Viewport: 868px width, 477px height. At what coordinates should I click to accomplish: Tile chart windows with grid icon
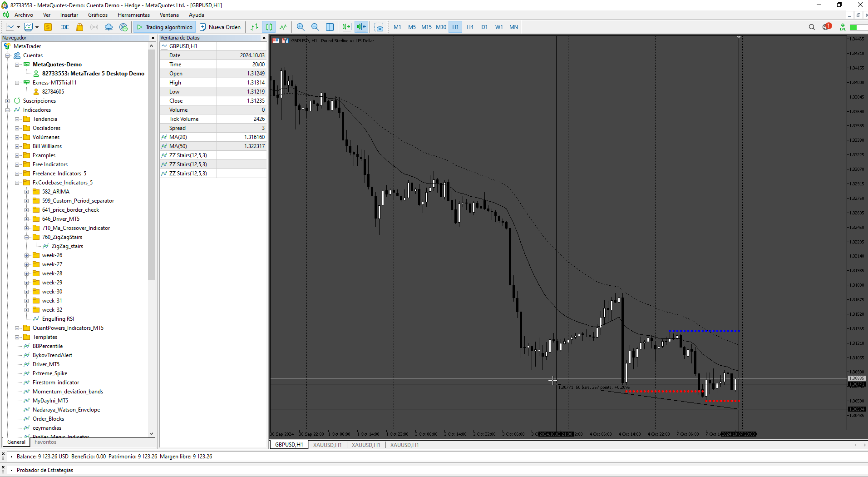coord(330,27)
